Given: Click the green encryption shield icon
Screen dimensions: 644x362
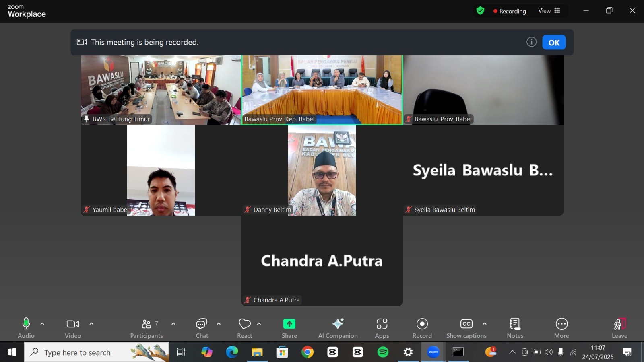Looking at the screenshot, I should (480, 11).
